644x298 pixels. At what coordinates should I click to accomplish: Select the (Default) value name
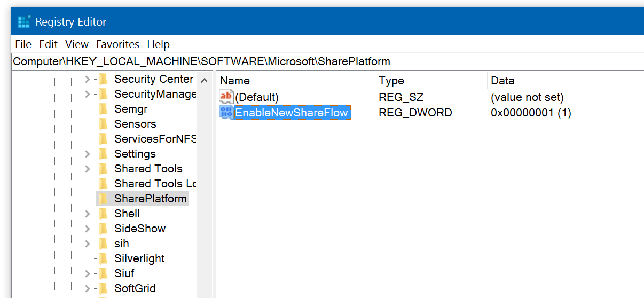[x=257, y=97]
